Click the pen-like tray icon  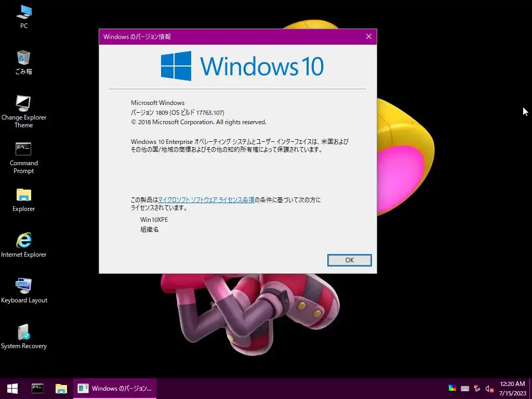[477, 389]
